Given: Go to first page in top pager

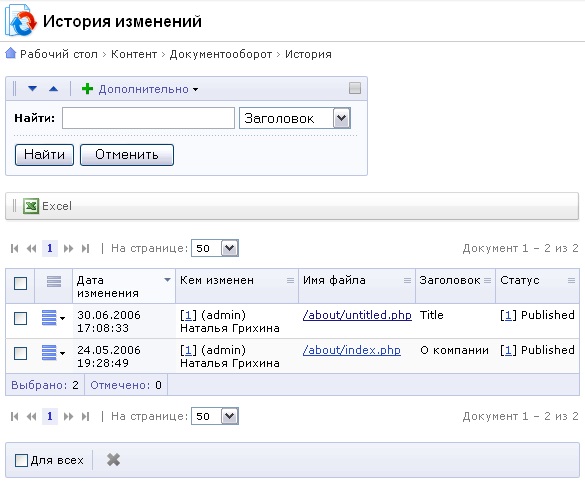Looking at the screenshot, I should tap(15, 248).
